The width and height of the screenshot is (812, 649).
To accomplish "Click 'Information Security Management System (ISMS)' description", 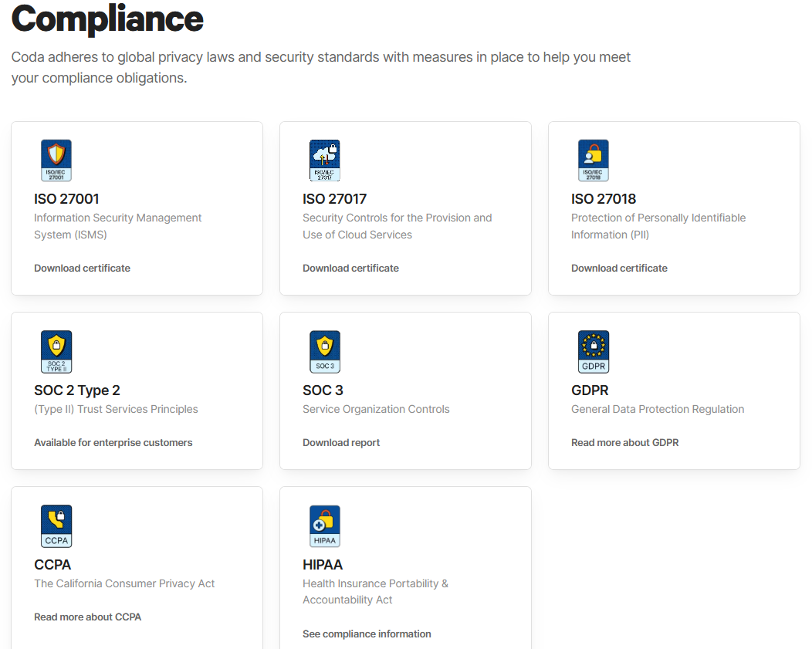I will [x=118, y=226].
